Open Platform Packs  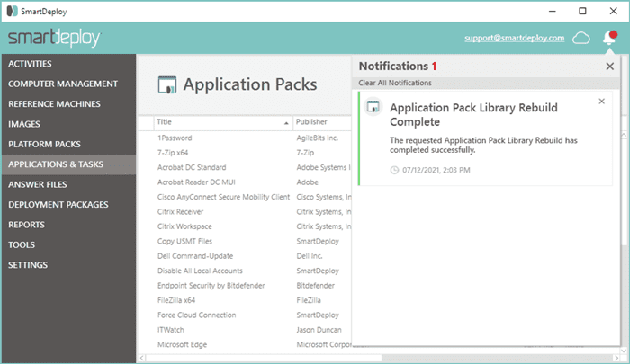click(x=68, y=144)
